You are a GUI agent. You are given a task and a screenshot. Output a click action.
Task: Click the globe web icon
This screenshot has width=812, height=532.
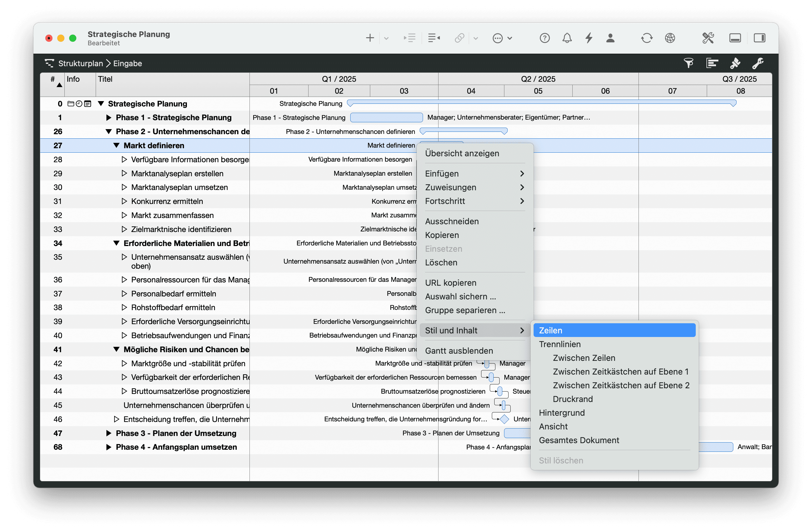(670, 38)
